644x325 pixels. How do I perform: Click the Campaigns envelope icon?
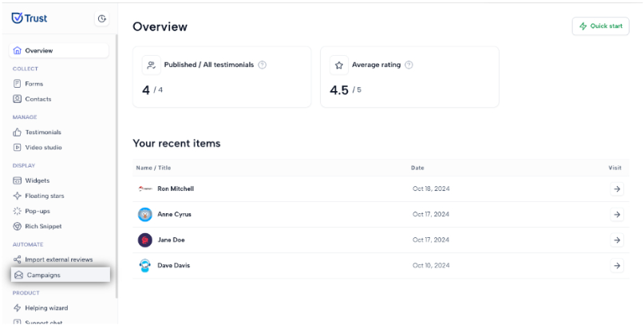19,275
